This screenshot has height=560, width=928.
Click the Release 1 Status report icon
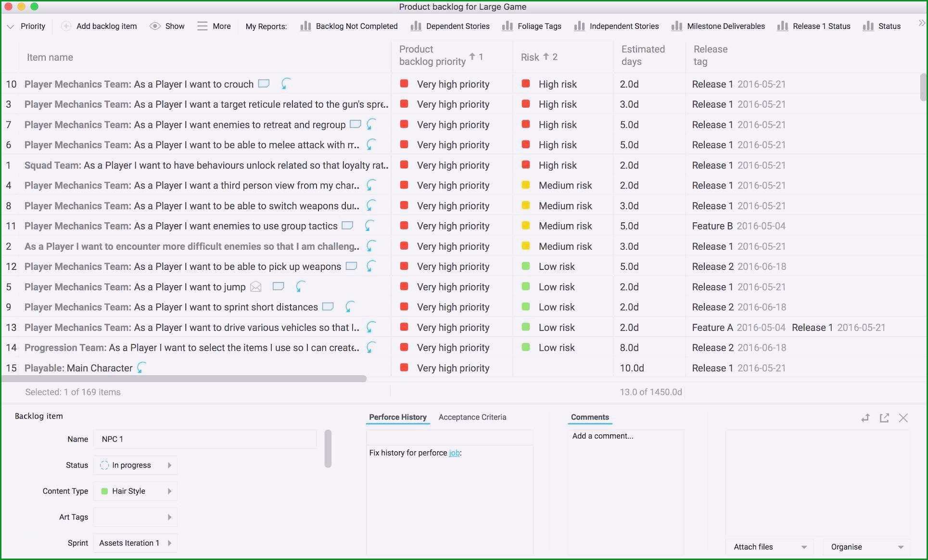click(x=782, y=26)
